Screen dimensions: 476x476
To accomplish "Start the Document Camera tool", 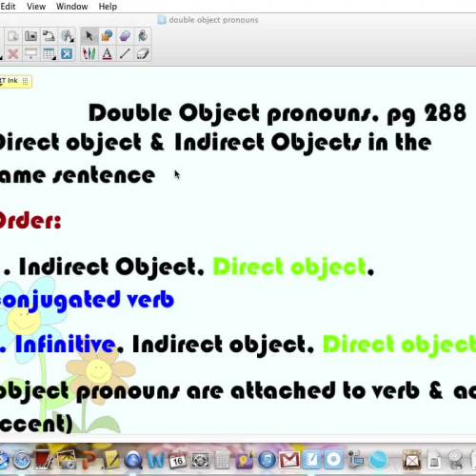I will coord(49,36).
